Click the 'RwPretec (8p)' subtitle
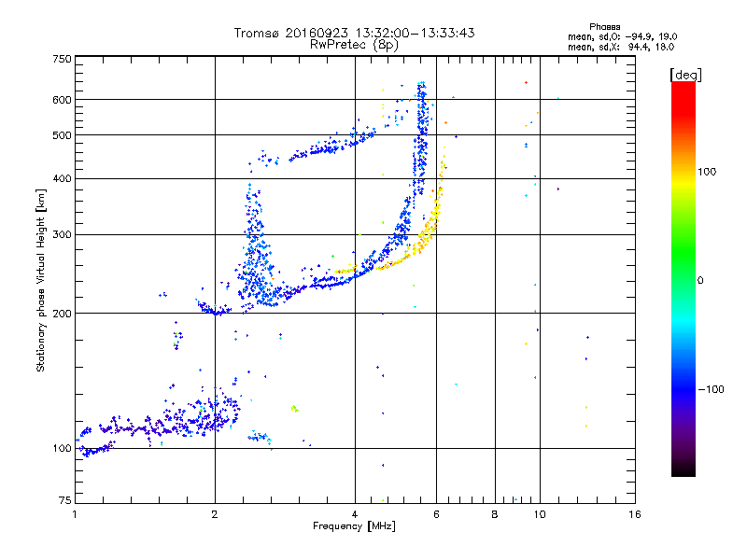747x560 pixels. tap(354, 45)
